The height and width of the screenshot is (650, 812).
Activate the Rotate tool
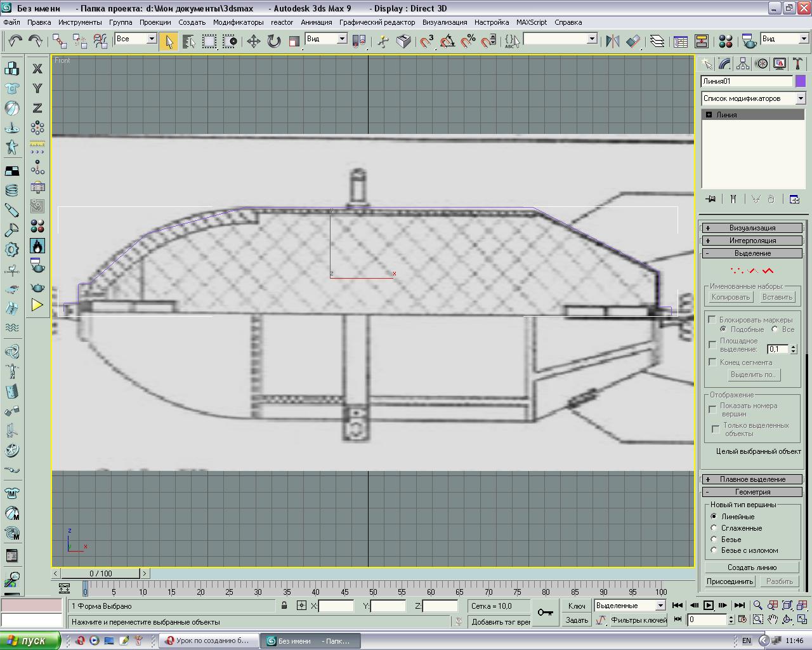coord(274,41)
